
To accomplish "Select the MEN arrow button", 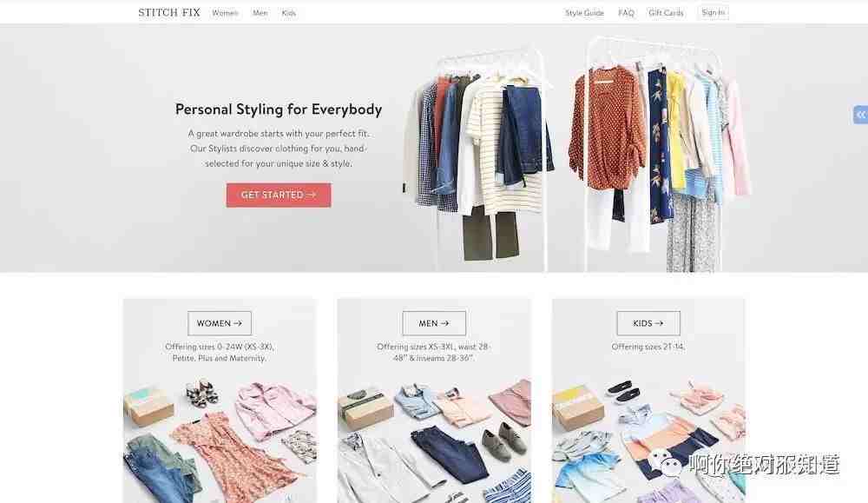I will coord(434,323).
